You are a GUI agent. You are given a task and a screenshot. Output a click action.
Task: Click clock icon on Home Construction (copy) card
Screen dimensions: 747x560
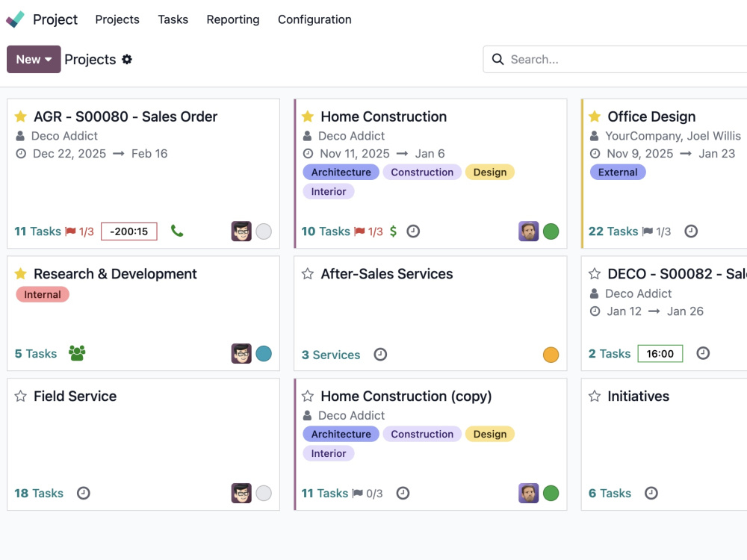[403, 493]
